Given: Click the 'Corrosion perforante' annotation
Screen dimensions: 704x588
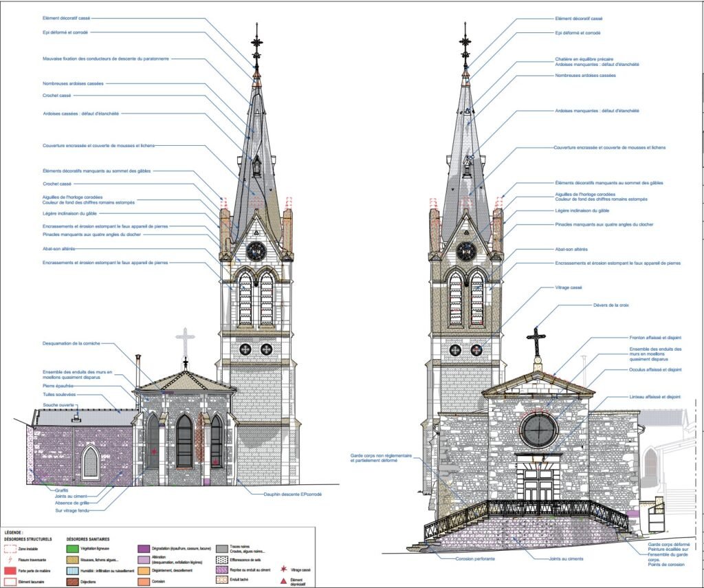Looking at the screenshot, I should [x=475, y=559].
